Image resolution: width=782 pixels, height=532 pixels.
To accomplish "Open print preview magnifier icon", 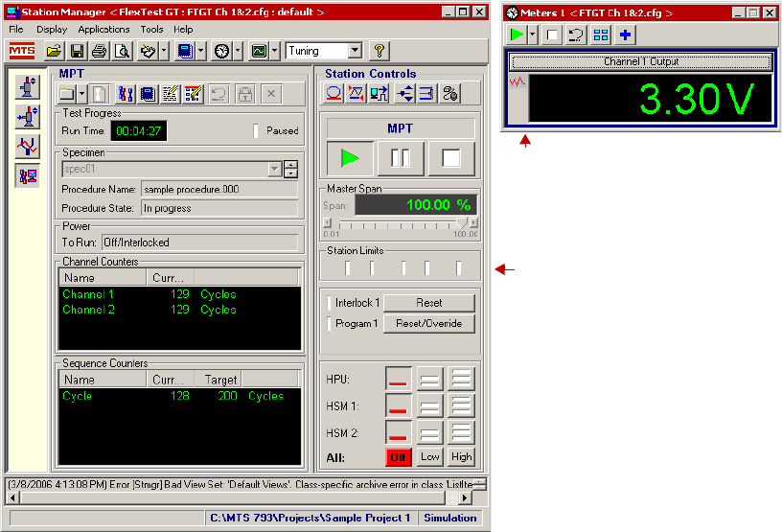I will pos(123,51).
